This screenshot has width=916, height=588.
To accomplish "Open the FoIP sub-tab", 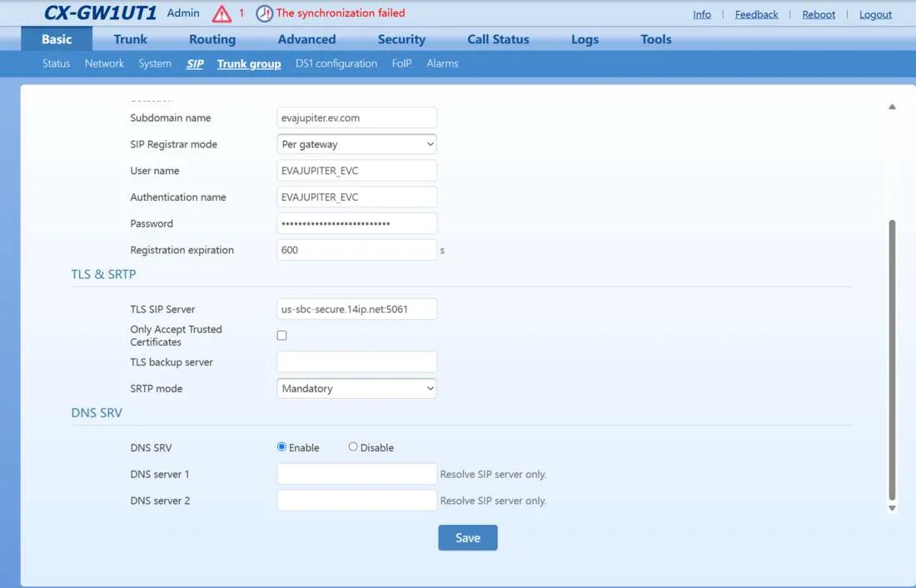I will (402, 63).
